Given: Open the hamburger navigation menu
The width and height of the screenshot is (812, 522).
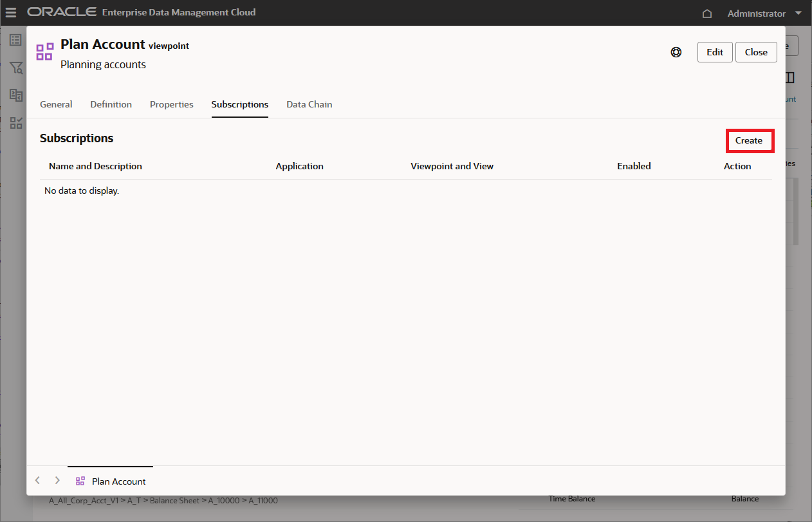Looking at the screenshot, I should click(11, 13).
